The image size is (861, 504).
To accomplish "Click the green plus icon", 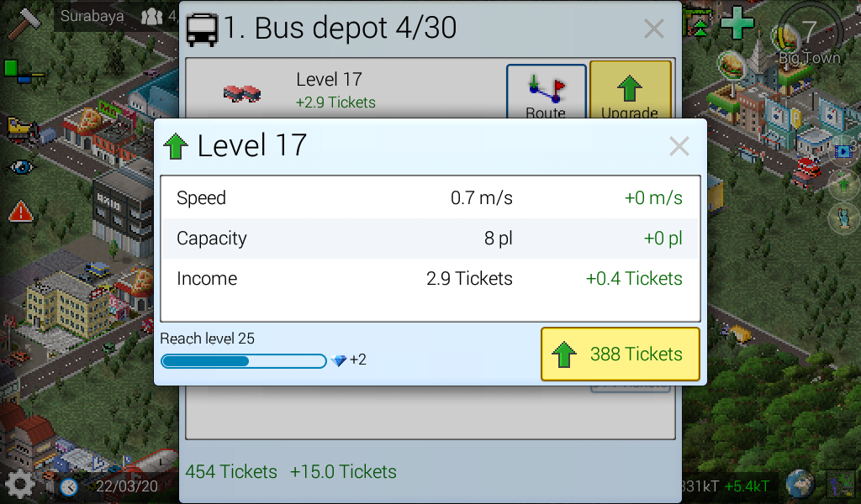I will 737,23.
